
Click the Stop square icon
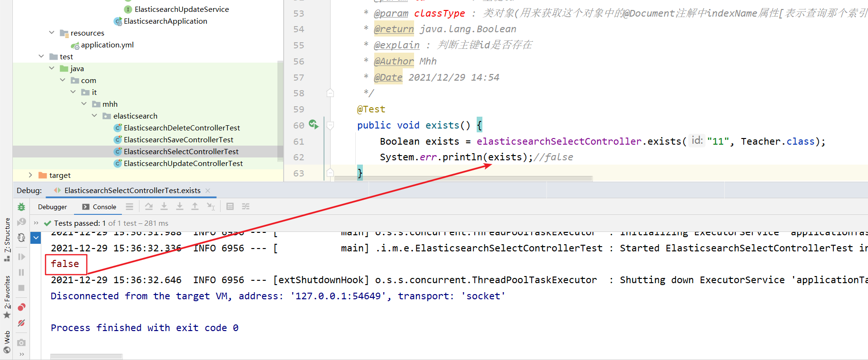point(21,288)
